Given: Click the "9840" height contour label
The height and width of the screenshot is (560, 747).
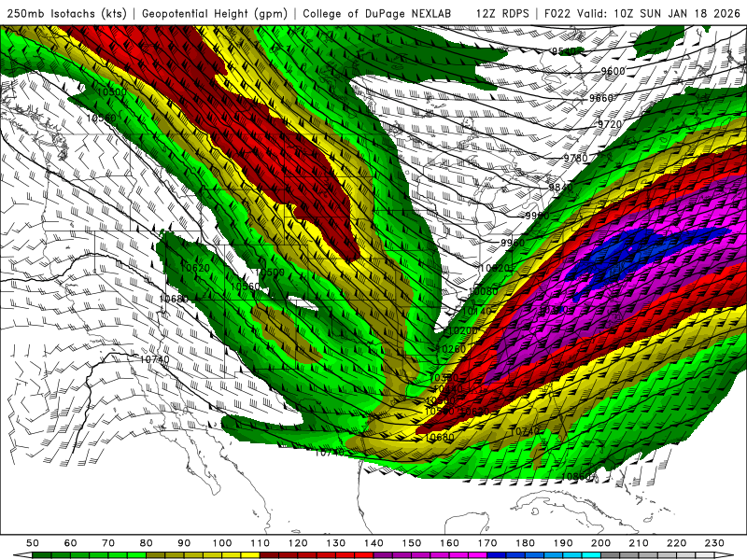Looking at the screenshot, I should click(561, 188).
